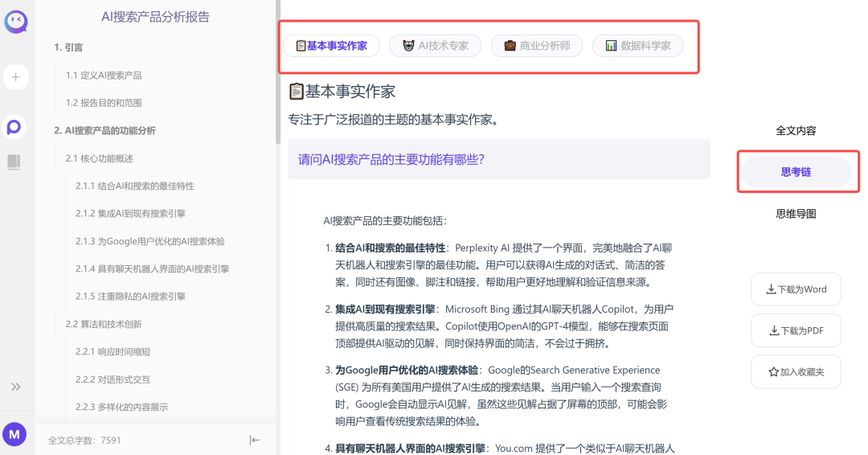The width and height of the screenshot is (868, 455).
Task: Click bold text 具有聊天机器人界面的AI搜索引擎 in answer
Action: click(x=410, y=449)
